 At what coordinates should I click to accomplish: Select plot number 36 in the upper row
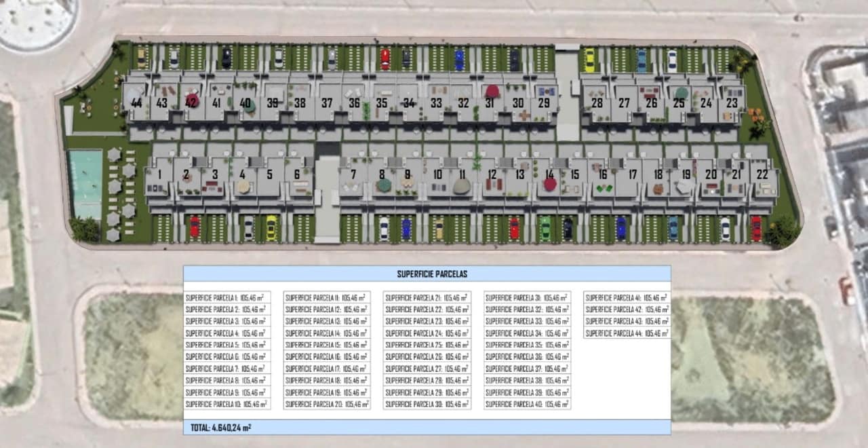[354, 103]
